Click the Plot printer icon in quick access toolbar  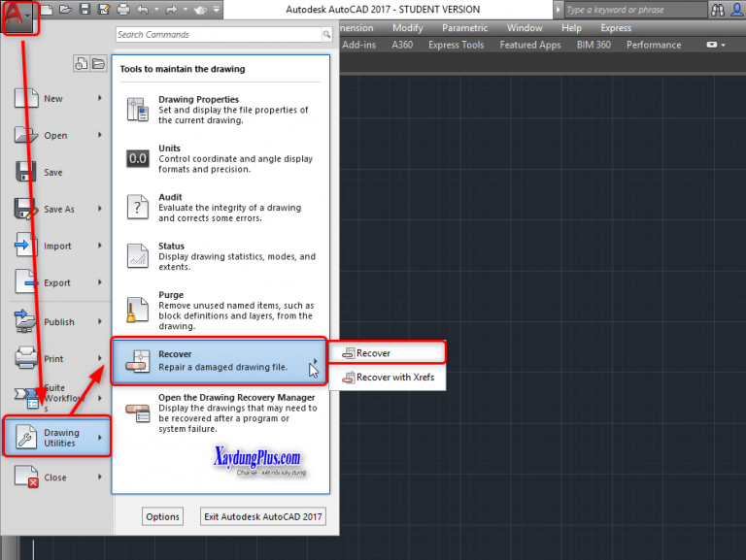123,10
